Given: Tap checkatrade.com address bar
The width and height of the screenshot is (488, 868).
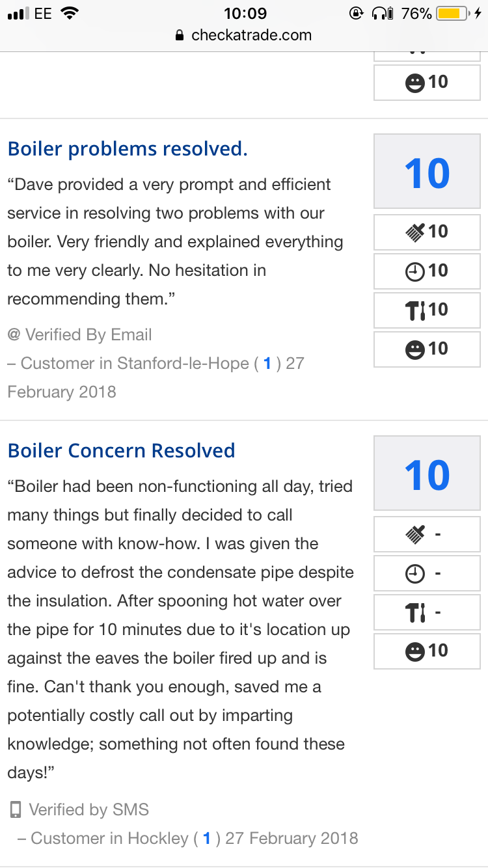Looking at the screenshot, I should coord(244,35).
